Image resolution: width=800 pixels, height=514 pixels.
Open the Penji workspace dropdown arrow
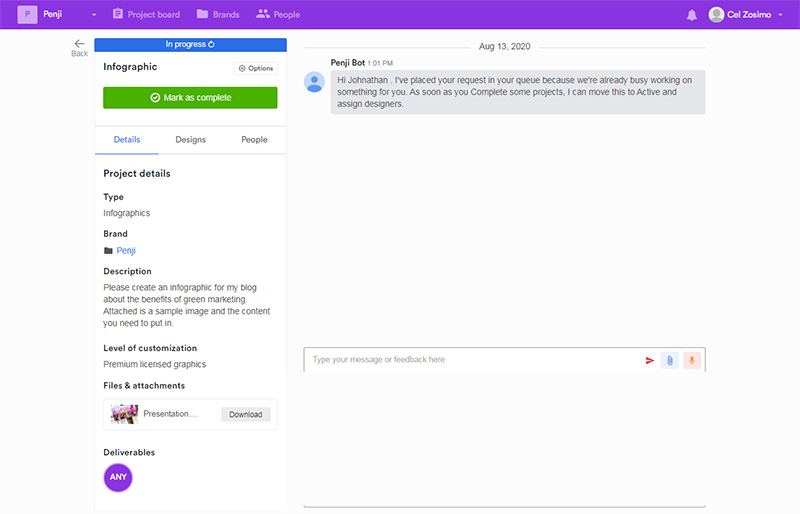pos(94,15)
